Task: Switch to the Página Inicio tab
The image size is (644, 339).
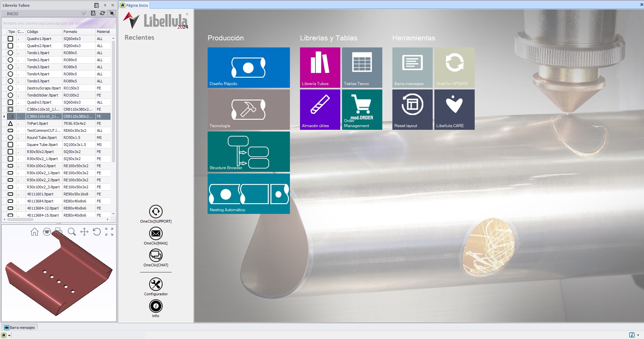Action: pyautogui.click(x=134, y=5)
